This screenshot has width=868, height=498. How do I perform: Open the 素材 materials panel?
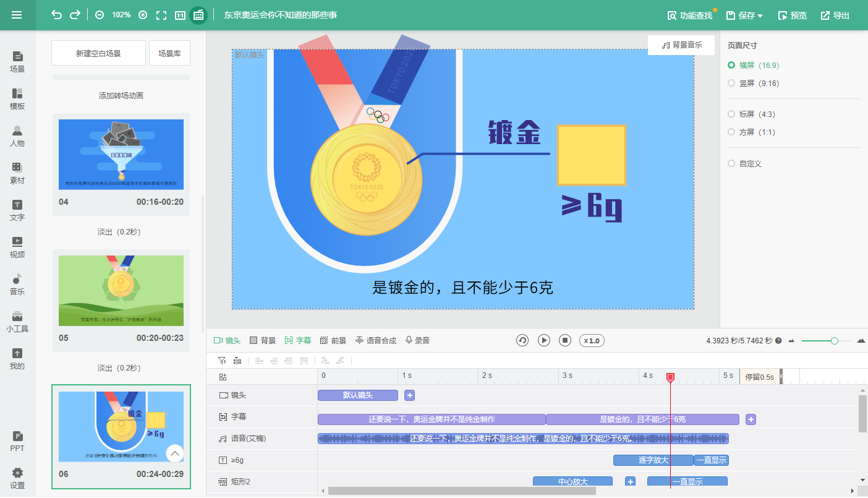pos(17,173)
